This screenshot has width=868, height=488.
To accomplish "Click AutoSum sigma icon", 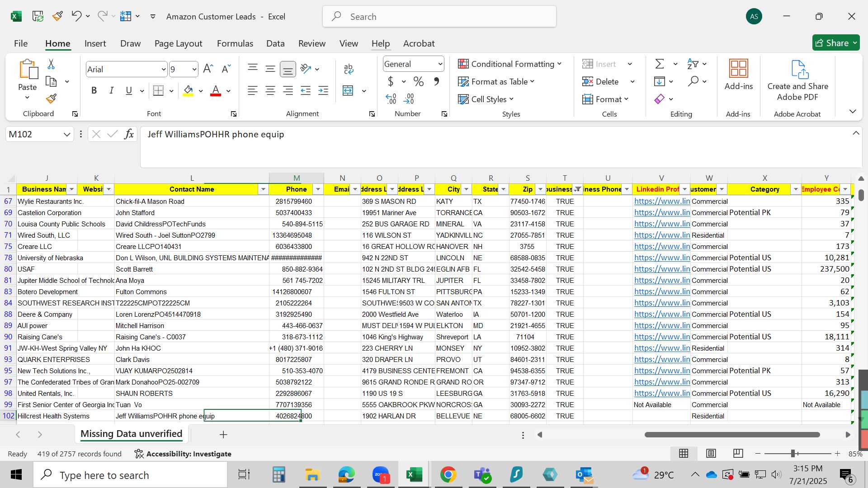I will 660,64.
